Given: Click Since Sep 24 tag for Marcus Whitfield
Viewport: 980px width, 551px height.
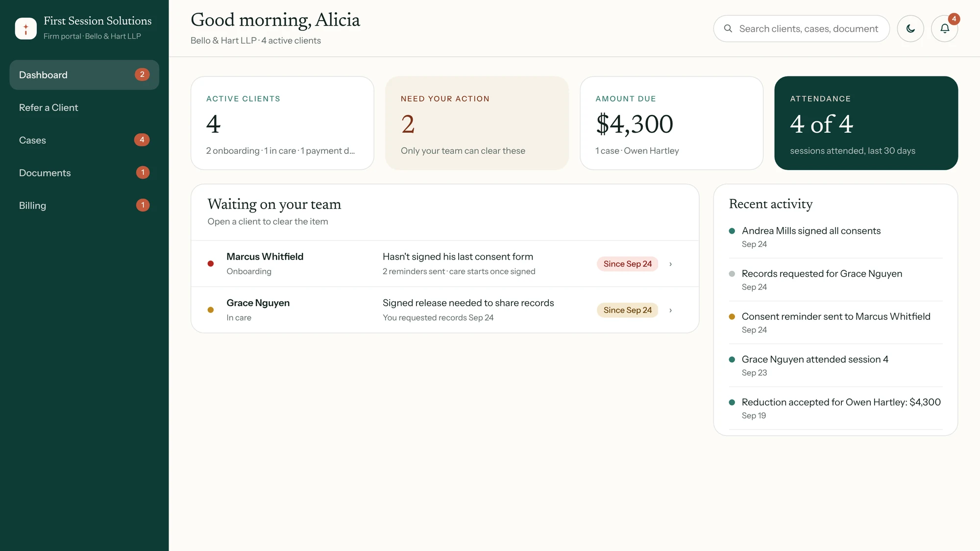Looking at the screenshot, I should 627,264.
